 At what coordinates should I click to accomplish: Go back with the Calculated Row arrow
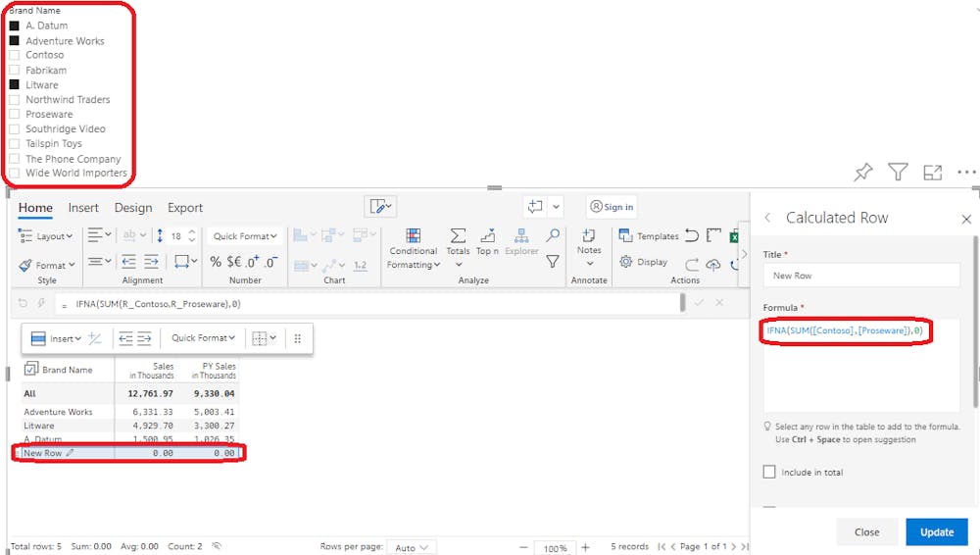click(x=767, y=218)
